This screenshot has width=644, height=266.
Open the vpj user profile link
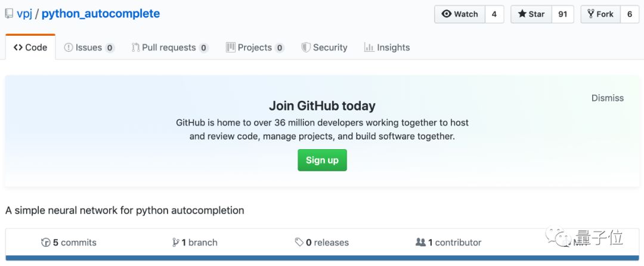(24, 14)
